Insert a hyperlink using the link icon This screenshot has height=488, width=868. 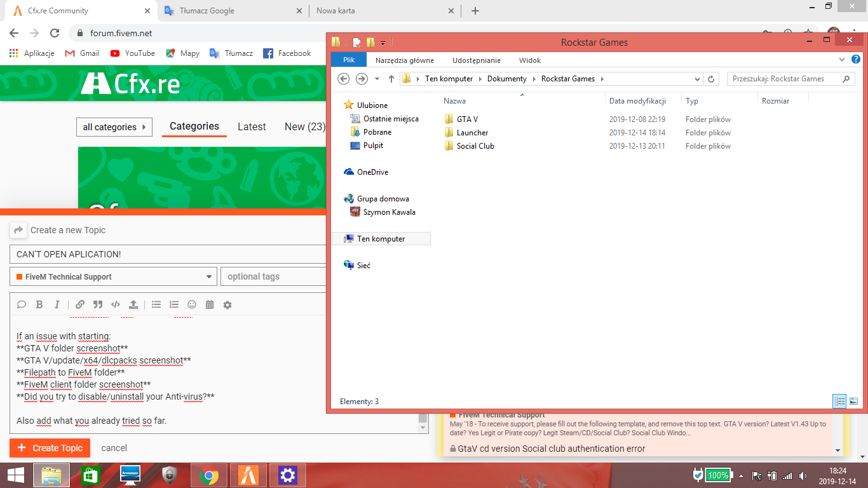pyautogui.click(x=80, y=305)
